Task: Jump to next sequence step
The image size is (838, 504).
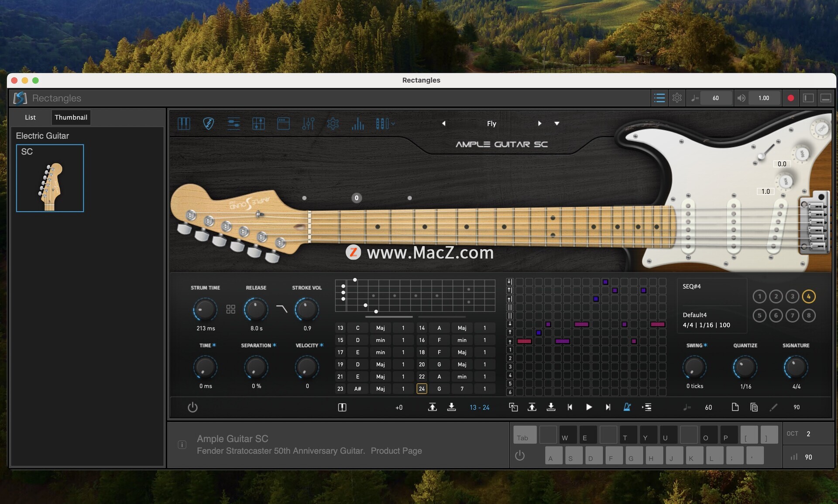Action: [x=608, y=407]
